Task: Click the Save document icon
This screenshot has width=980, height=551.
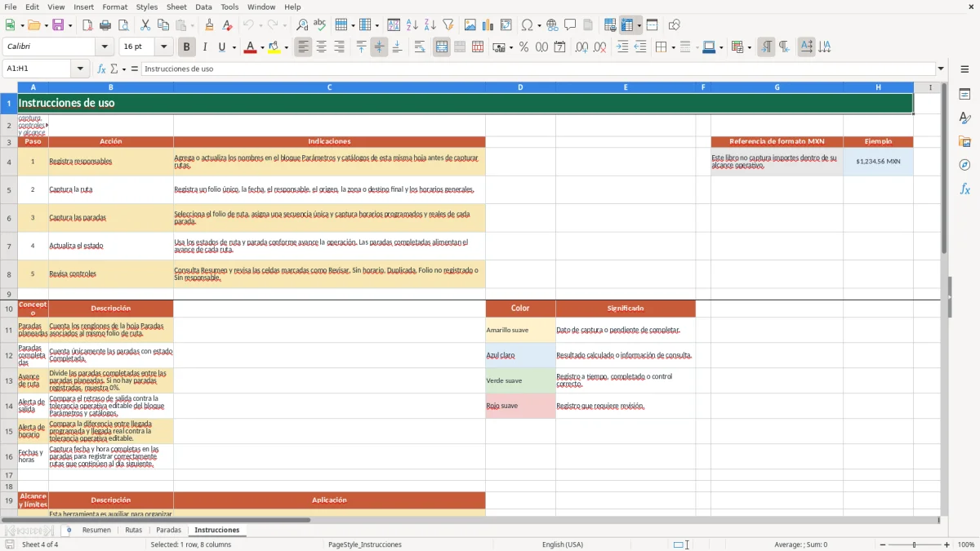Action: coord(58,25)
